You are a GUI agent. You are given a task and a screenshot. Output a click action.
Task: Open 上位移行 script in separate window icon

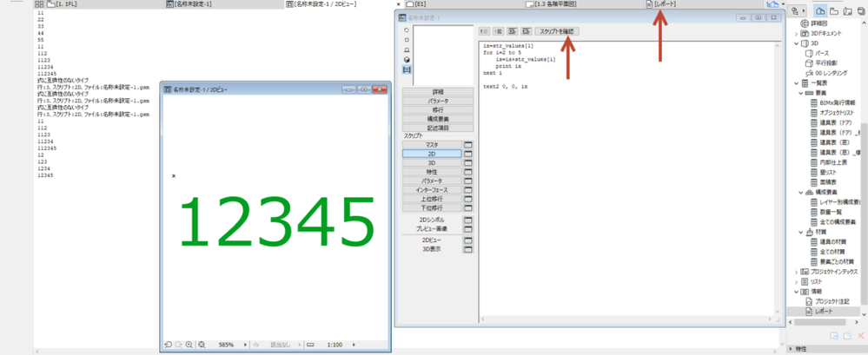click(x=468, y=199)
